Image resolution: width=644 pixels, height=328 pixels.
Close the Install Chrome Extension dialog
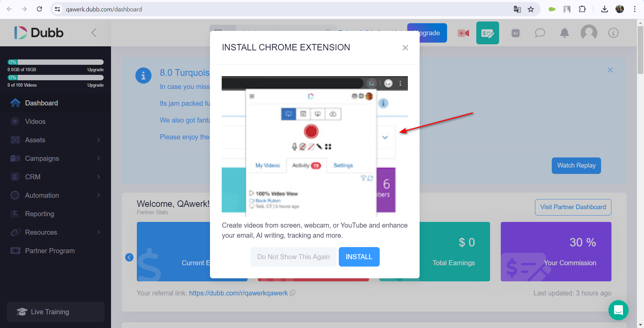pyautogui.click(x=405, y=48)
